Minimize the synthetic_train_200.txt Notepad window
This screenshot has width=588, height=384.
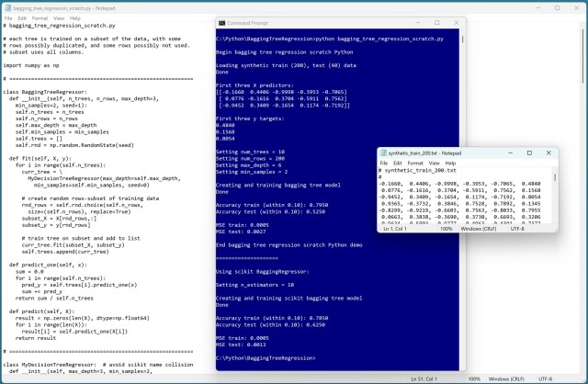(x=508, y=152)
